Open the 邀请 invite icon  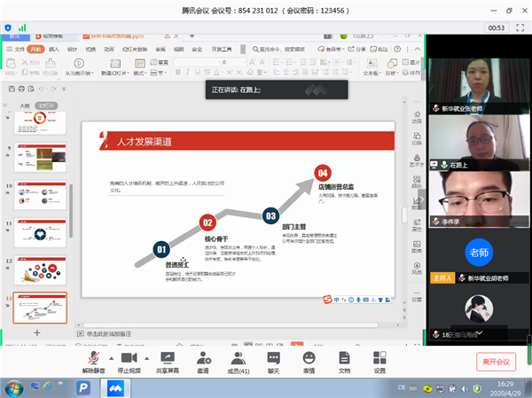(x=203, y=359)
